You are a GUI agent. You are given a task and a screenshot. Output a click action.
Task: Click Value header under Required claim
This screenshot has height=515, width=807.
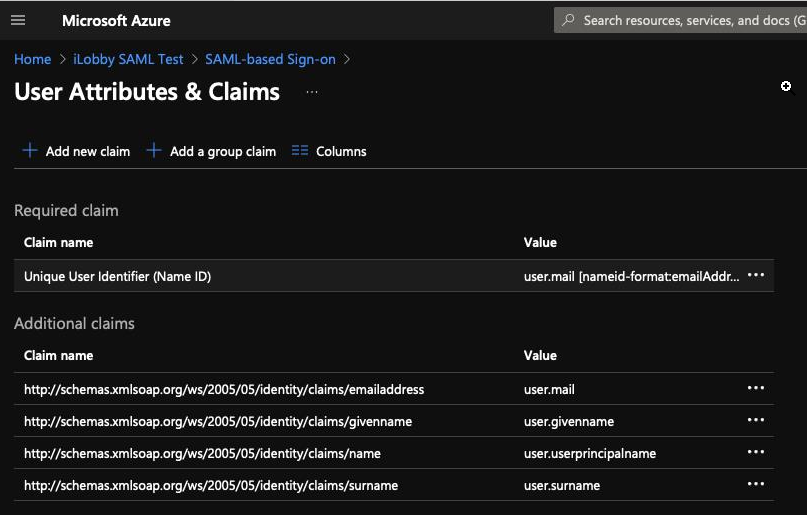tap(540, 242)
